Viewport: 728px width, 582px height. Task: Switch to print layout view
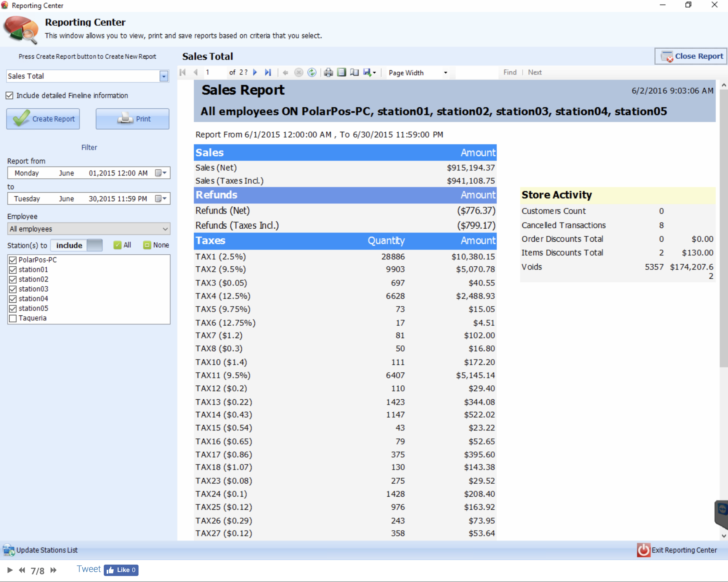tap(341, 73)
